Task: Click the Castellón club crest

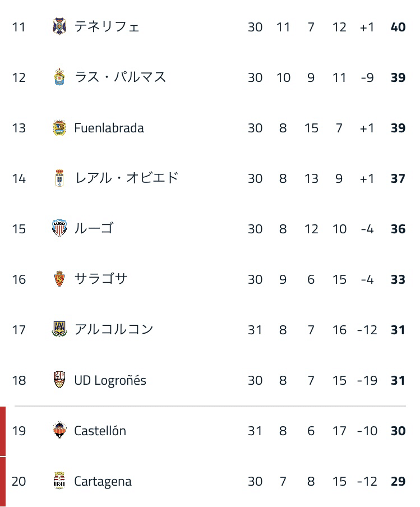Action: [x=59, y=430]
